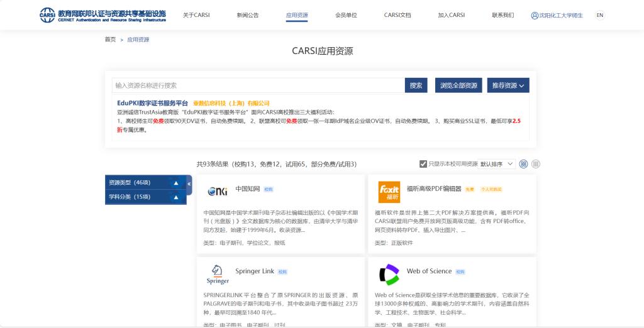
Task: Switch to large card grid view
Action: point(523,164)
